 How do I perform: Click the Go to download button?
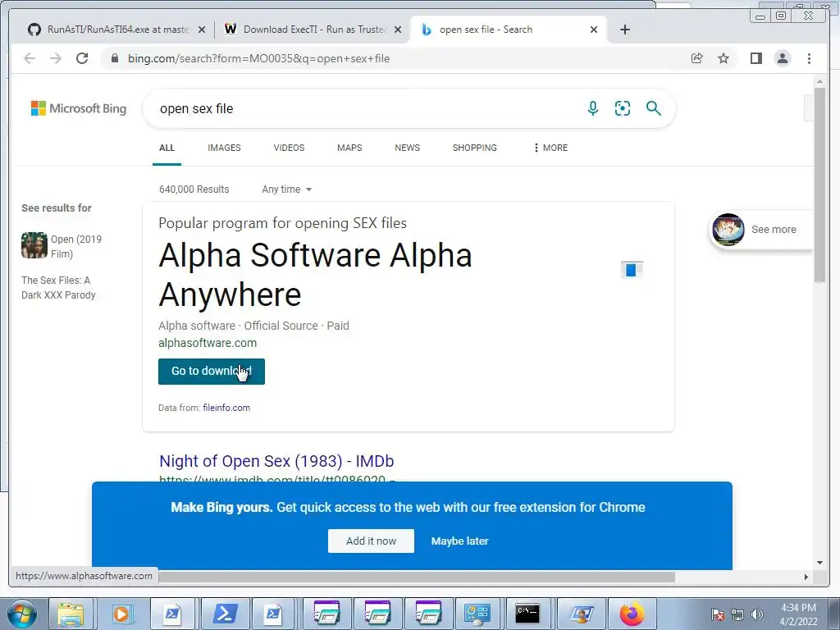(212, 372)
